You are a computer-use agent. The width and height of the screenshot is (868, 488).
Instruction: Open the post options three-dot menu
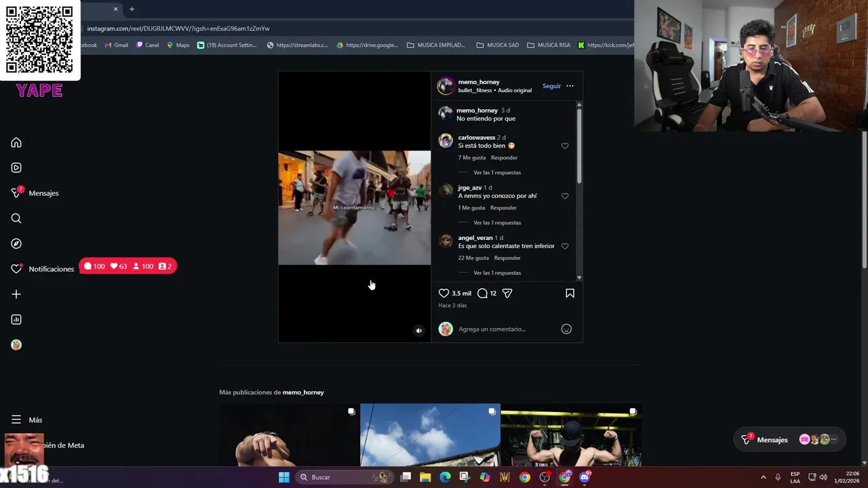[570, 86]
